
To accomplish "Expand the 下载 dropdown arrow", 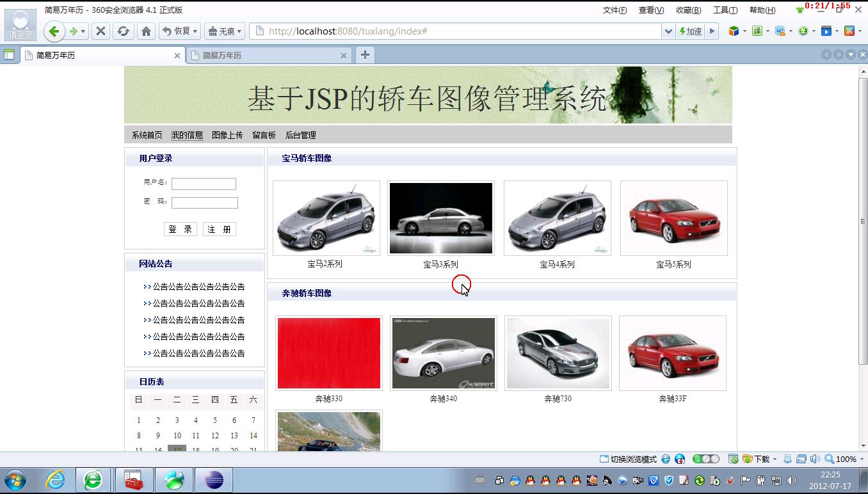I will click(x=775, y=459).
